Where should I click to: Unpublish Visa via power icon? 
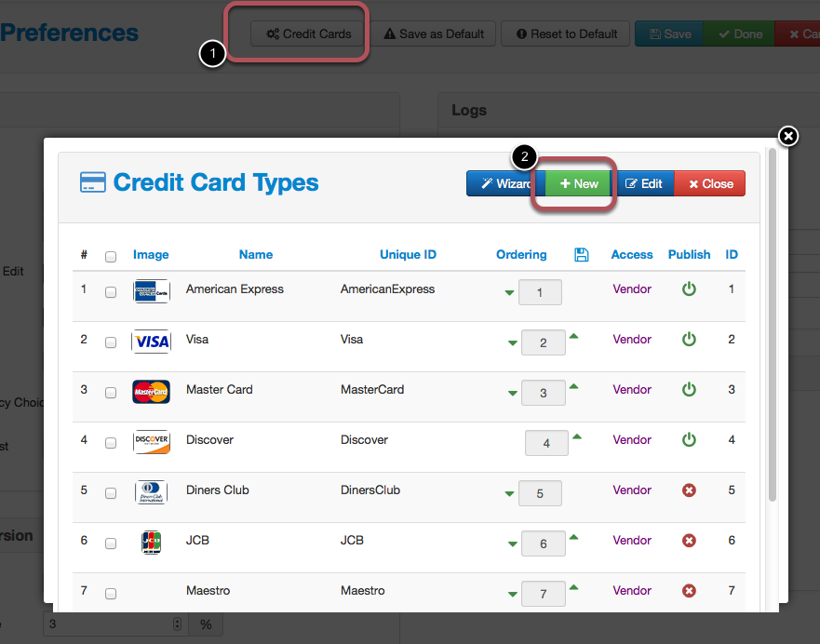[x=689, y=340]
